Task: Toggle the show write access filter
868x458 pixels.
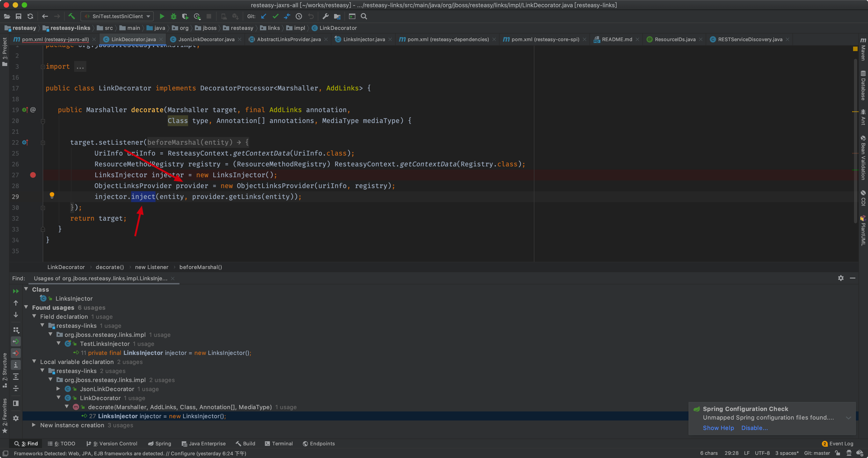Action: point(16,353)
